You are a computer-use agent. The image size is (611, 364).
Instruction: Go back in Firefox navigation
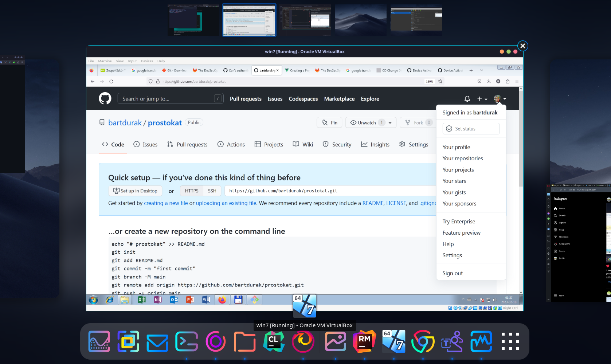pos(93,82)
